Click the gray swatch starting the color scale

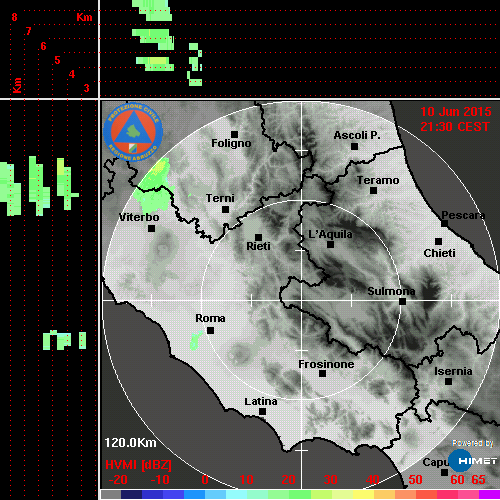(x=111, y=494)
